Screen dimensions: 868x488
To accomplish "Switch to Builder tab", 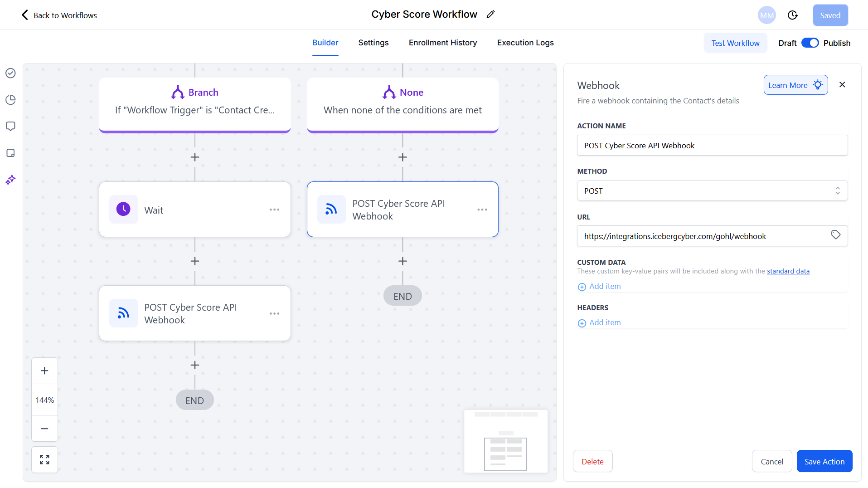I will click(325, 43).
